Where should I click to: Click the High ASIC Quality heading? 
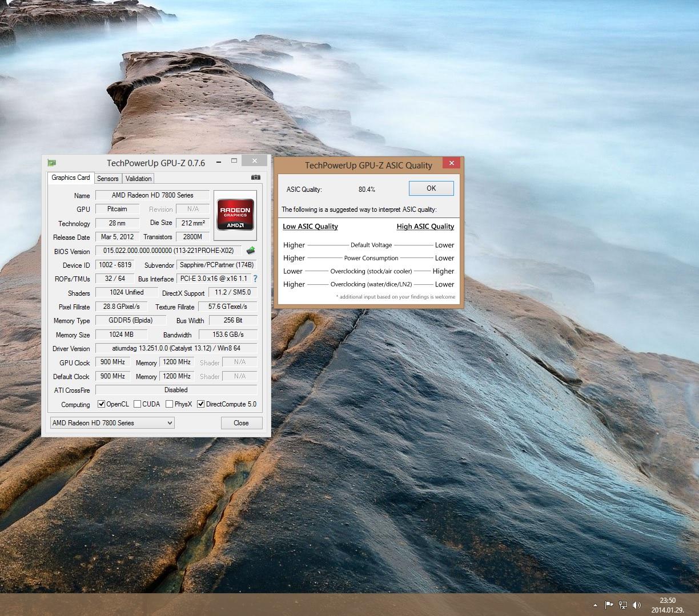pyautogui.click(x=425, y=227)
